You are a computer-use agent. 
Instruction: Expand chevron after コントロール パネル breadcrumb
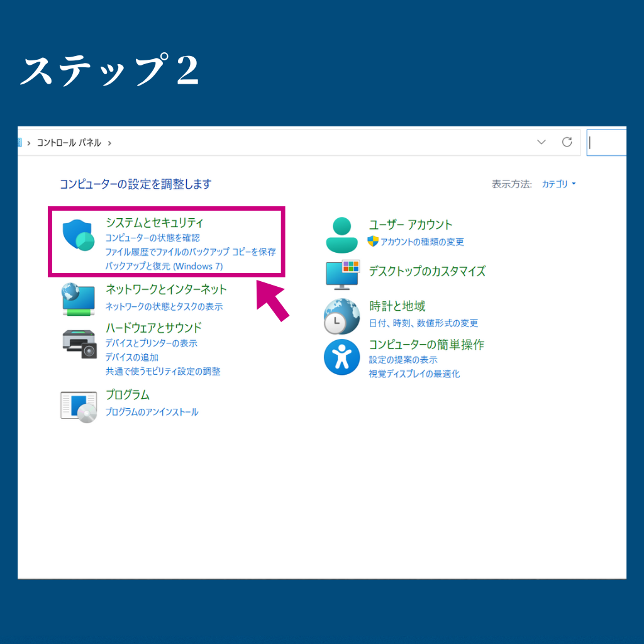(109, 143)
